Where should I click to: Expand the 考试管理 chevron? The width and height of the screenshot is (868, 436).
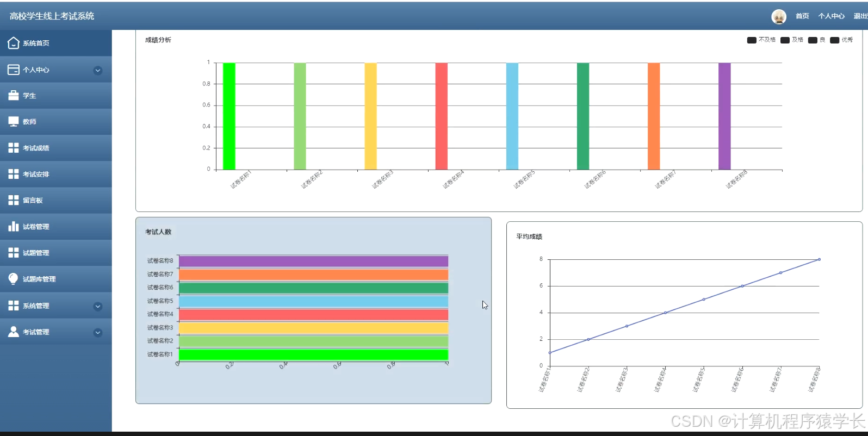coord(98,332)
